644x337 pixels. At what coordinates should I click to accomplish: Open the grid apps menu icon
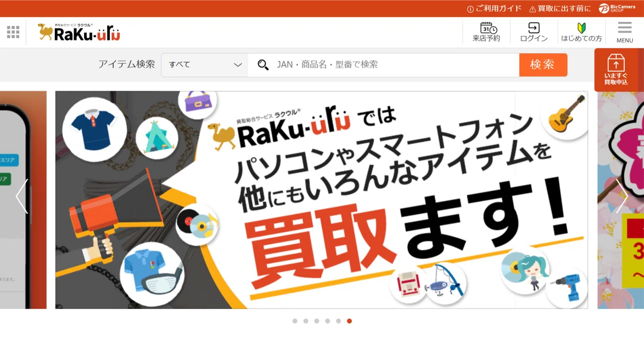[x=13, y=32]
